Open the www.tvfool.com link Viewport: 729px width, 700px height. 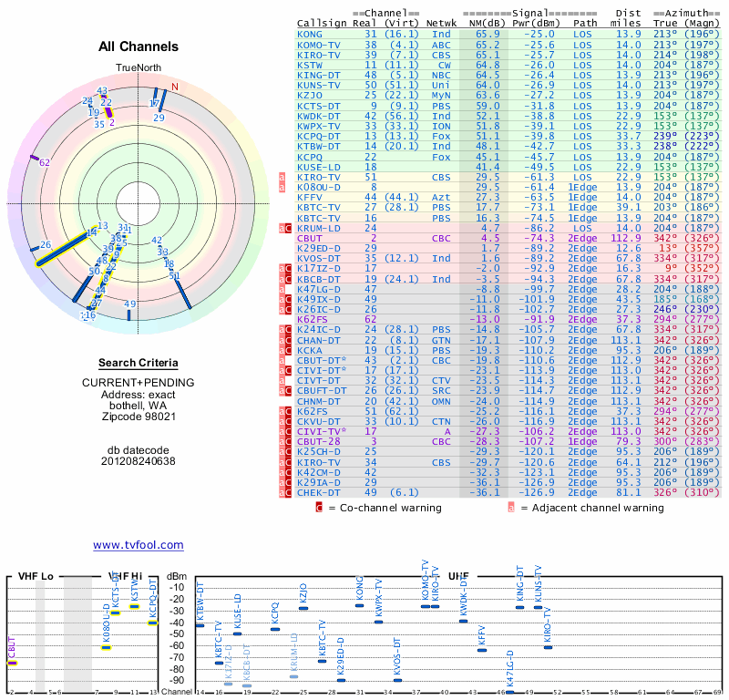coord(139,545)
